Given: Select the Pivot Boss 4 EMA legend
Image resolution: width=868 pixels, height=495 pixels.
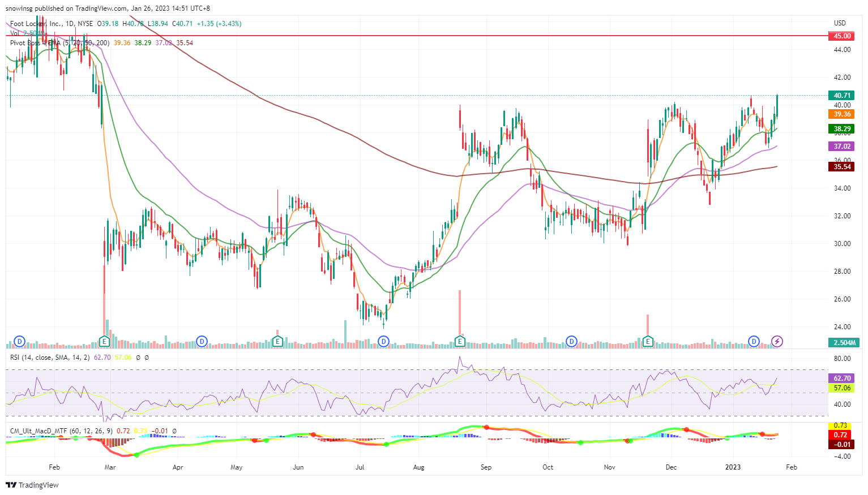Looking at the screenshot, I should [x=59, y=43].
